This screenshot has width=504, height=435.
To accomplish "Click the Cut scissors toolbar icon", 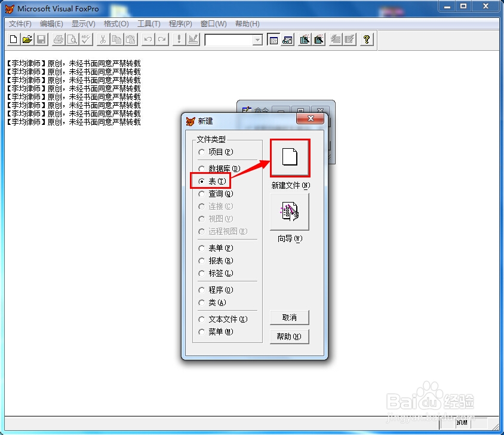I will pyautogui.click(x=103, y=39).
